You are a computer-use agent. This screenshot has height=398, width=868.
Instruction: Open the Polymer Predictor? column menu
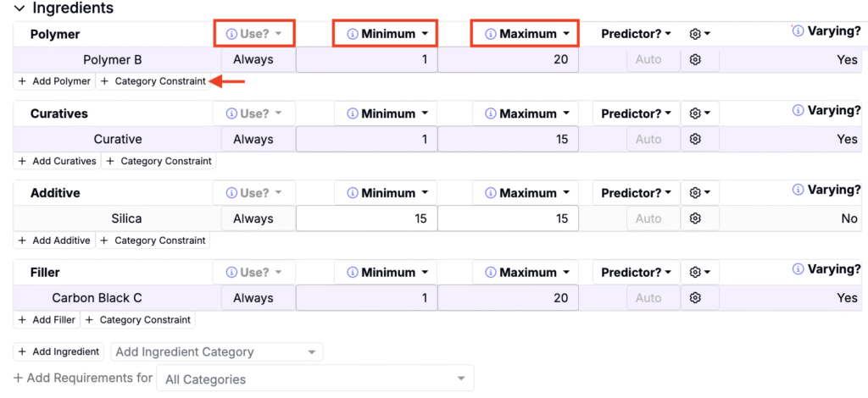click(636, 34)
